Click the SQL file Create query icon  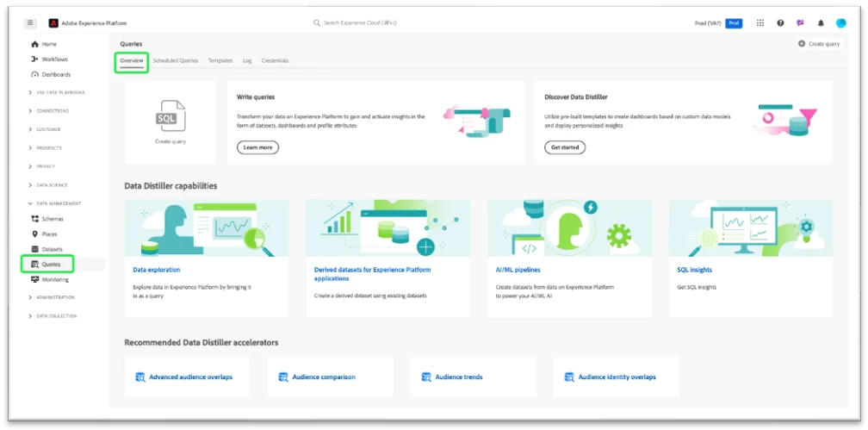click(170, 115)
